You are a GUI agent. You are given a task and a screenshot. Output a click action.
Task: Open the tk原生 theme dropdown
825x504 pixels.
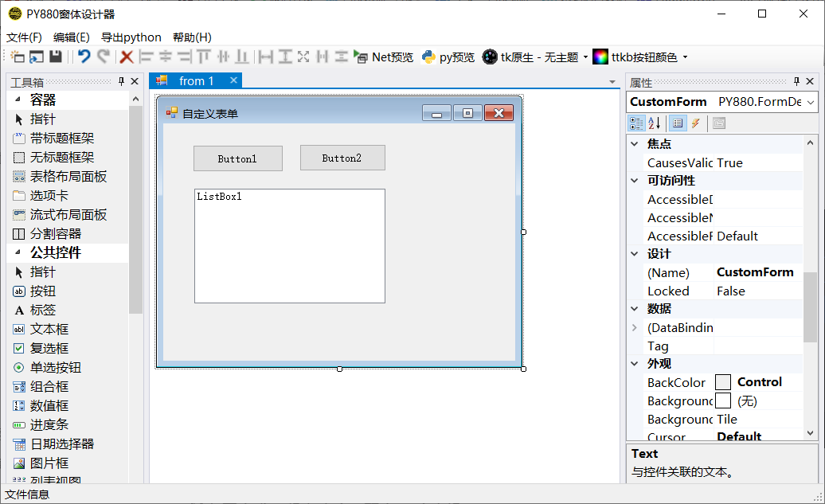point(585,57)
